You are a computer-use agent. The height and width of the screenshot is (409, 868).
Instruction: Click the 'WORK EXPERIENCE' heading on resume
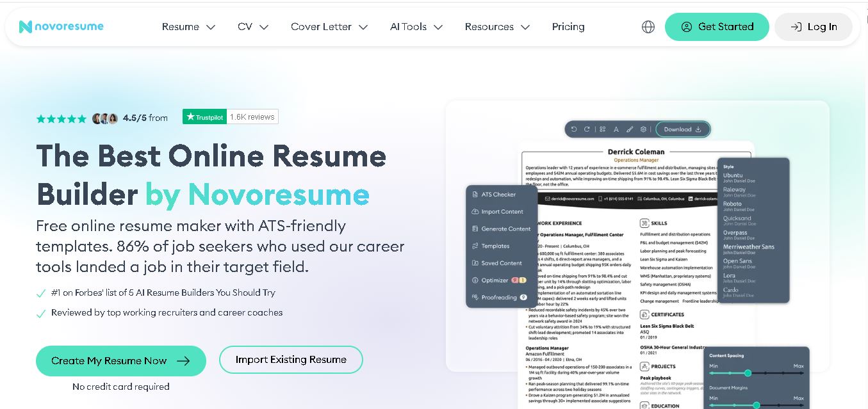coord(559,223)
